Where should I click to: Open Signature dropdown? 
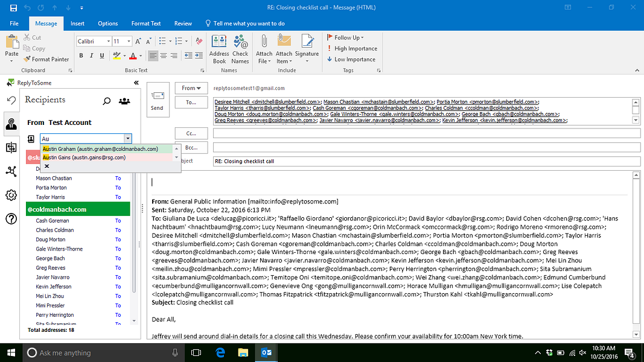point(307,49)
